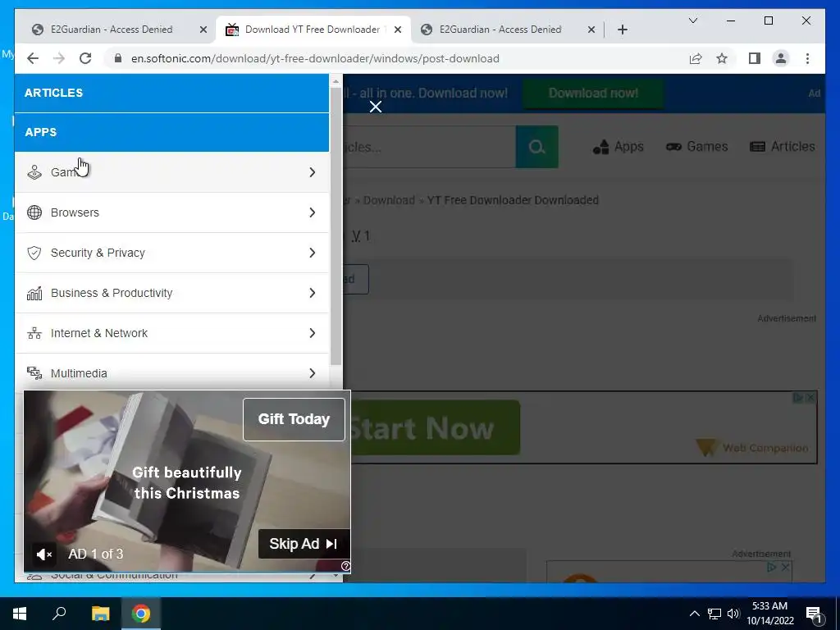This screenshot has height=630, width=840.
Task: Open Apps in the top site navigation
Action: (x=619, y=147)
